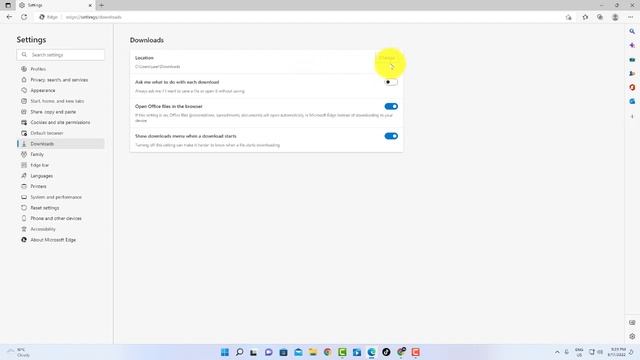
Task: Open sidebar Office icon
Action: click(x=632, y=87)
